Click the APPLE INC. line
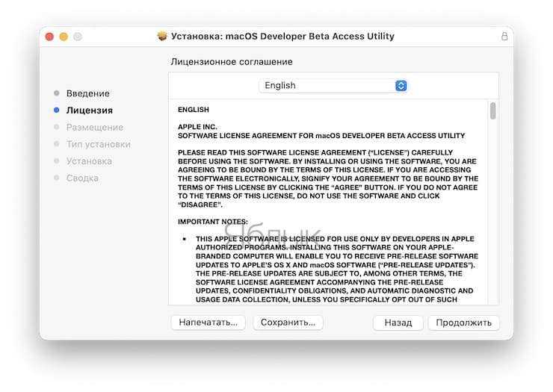This screenshot has height=392, width=553. tap(197, 127)
